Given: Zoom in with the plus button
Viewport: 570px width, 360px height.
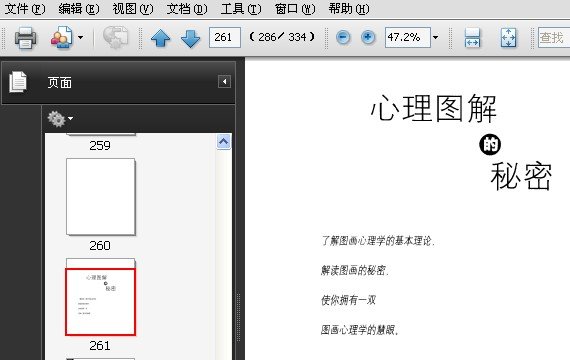Looking at the screenshot, I should (368, 37).
